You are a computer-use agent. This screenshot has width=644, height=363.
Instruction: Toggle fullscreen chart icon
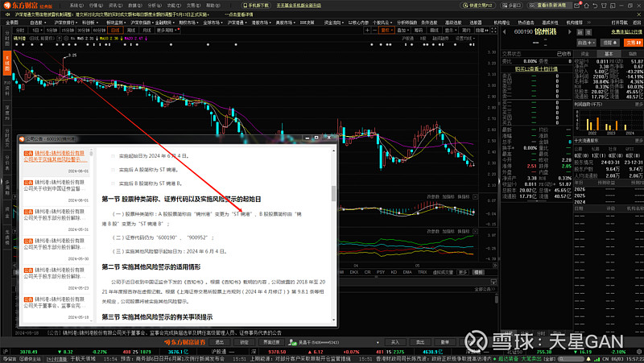pyautogui.click(x=493, y=31)
